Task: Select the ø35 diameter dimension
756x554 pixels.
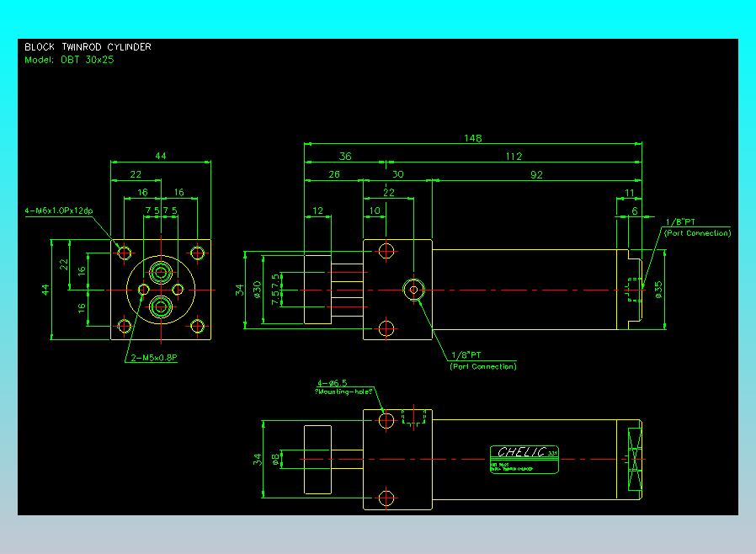Action: 658,290
